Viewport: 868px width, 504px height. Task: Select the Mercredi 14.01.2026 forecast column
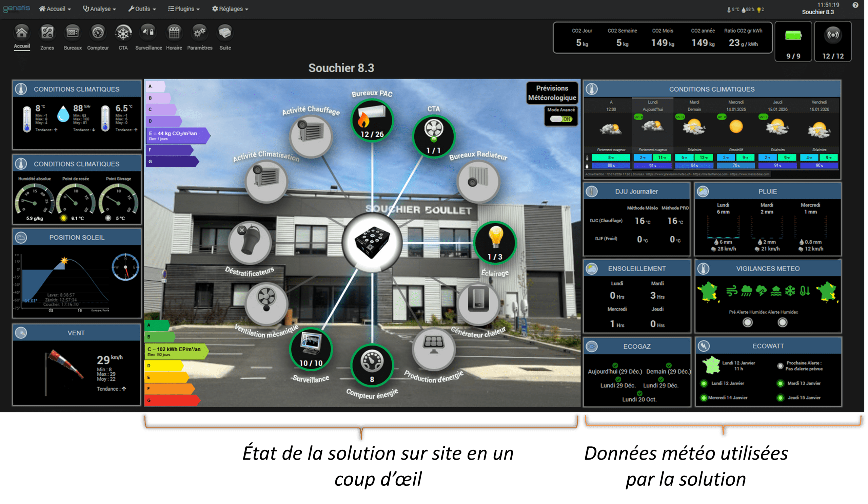736,134
